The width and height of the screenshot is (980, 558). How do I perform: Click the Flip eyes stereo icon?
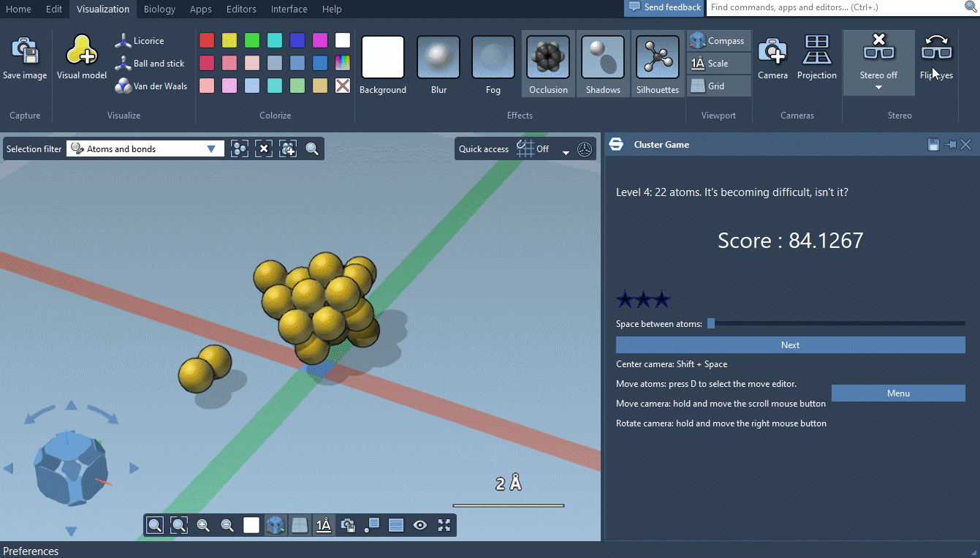click(936, 51)
